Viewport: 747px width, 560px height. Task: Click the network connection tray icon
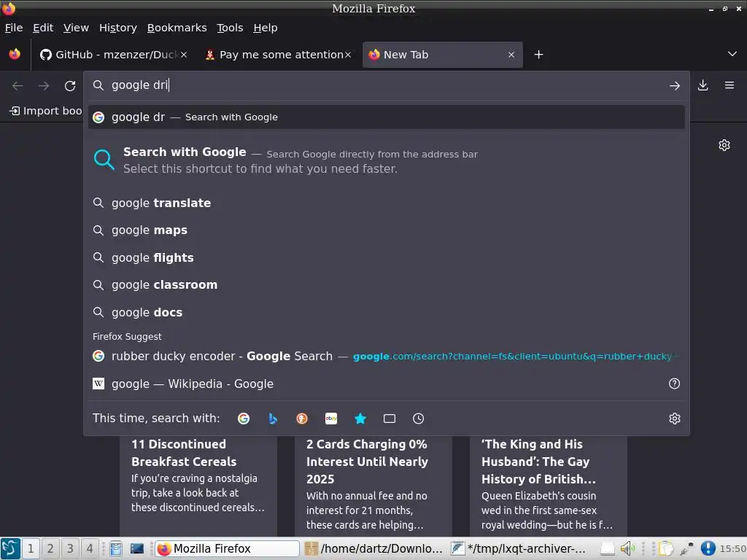point(686,548)
